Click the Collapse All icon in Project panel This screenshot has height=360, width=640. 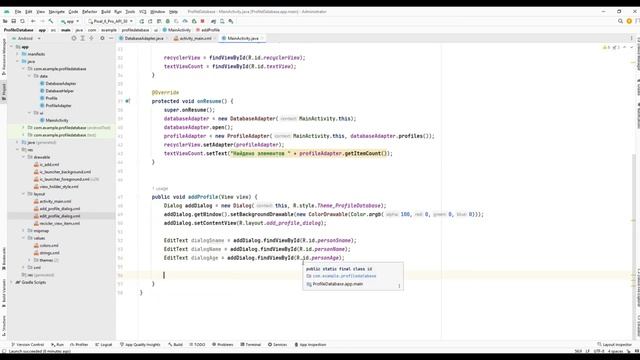[91, 38]
